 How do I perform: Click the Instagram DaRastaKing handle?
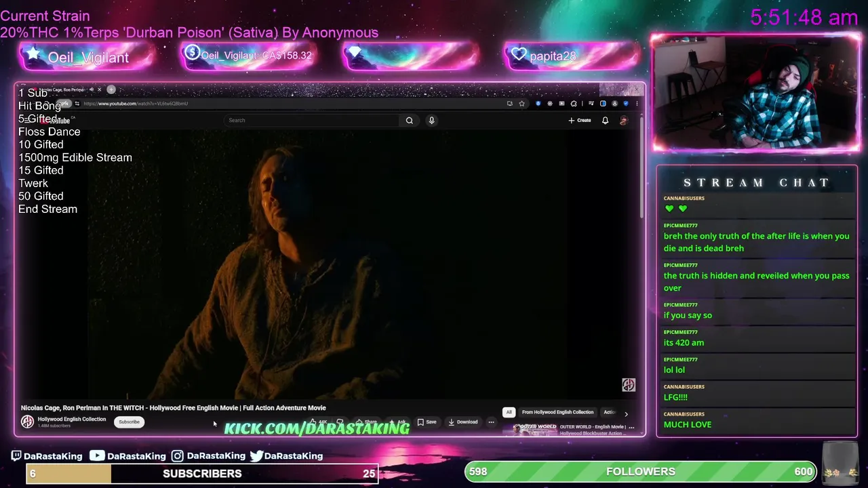point(209,455)
